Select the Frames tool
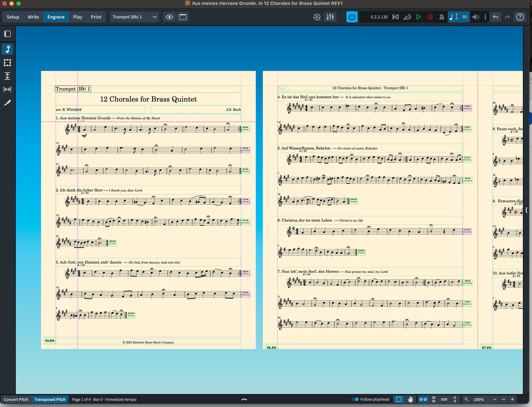 7,63
